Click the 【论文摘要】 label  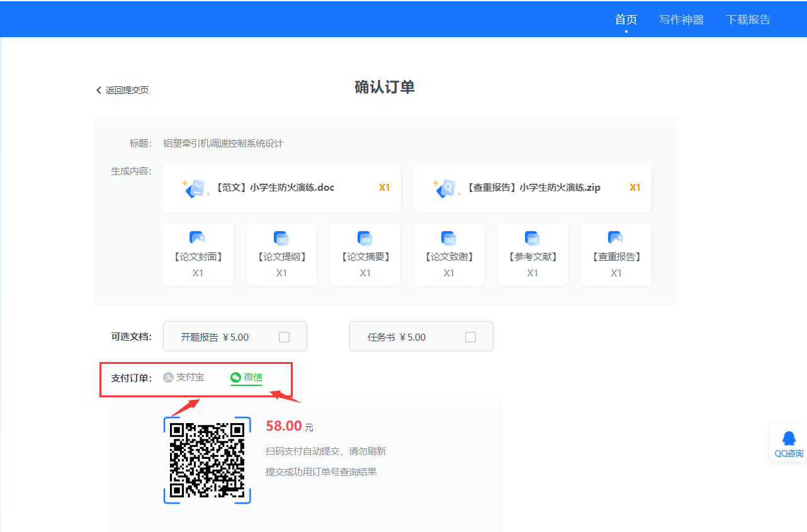[365, 257]
